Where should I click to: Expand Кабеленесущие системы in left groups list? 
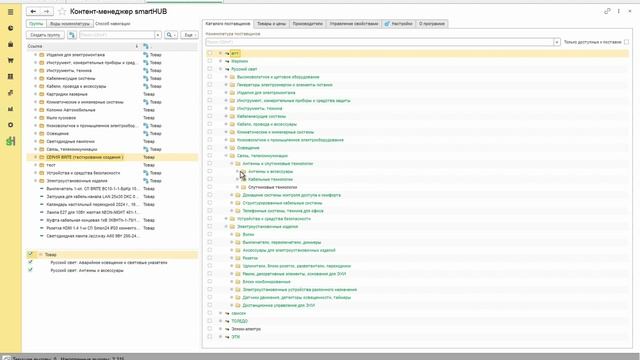[x=36, y=78]
